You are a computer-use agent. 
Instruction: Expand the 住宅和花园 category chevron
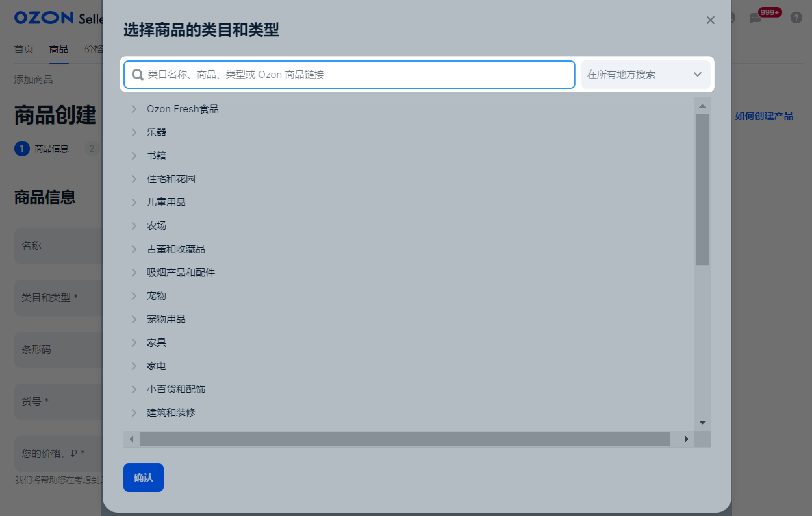134,179
